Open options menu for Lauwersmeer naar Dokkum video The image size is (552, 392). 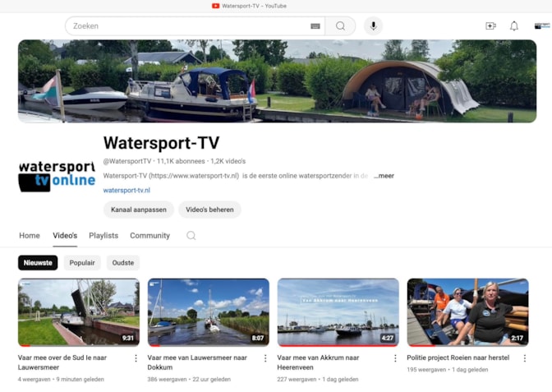(x=265, y=358)
